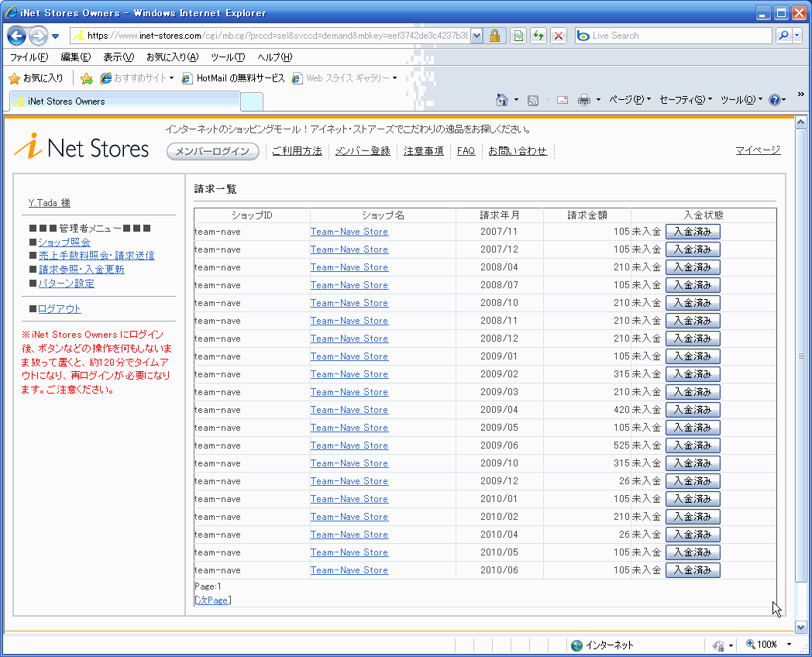Open the Home page icon
The height and width of the screenshot is (657, 812).
tap(502, 100)
